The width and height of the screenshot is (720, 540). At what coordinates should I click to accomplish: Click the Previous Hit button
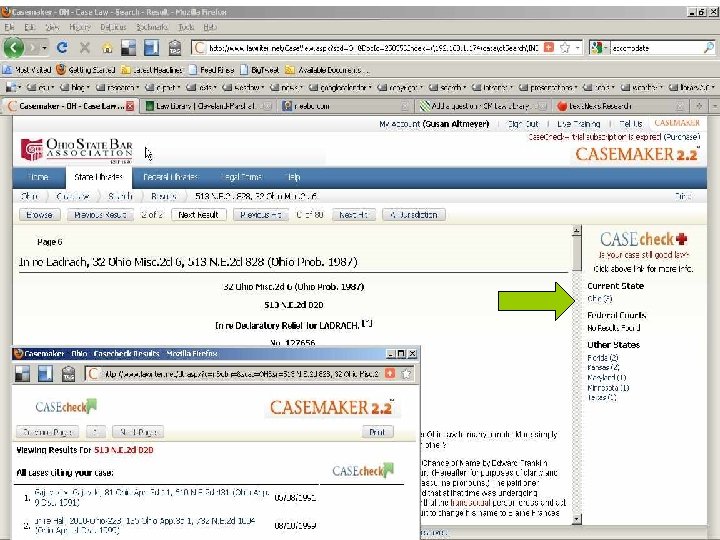coord(261,214)
